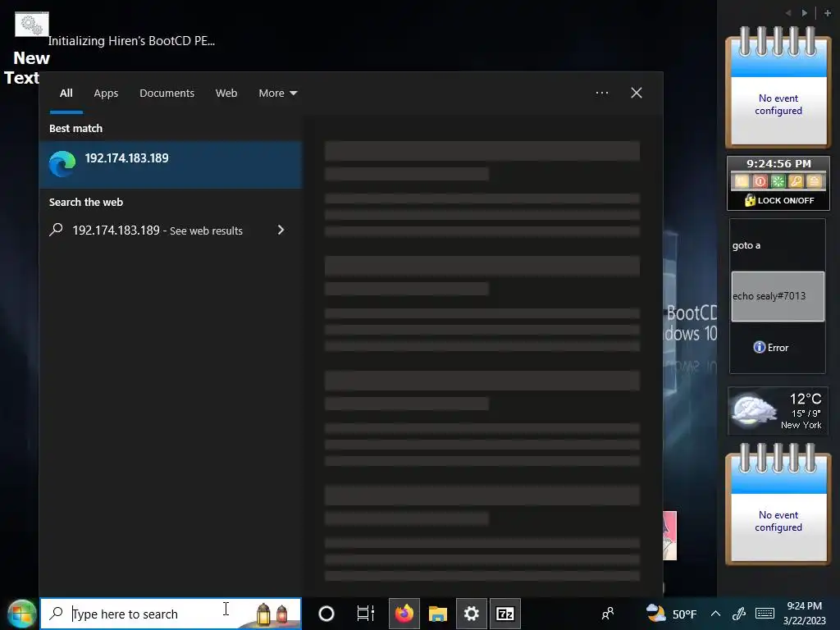The height and width of the screenshot is (630, 840).
Task: Open 7-Zip from the taskbar
Action: [504, 614]
